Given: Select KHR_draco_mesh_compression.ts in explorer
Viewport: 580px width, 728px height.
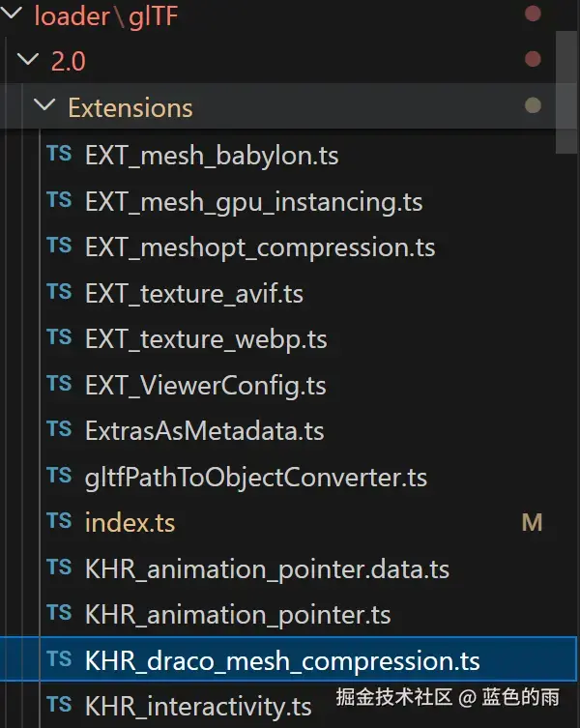Looking at the screenshot, I should [x=282, y=661].
